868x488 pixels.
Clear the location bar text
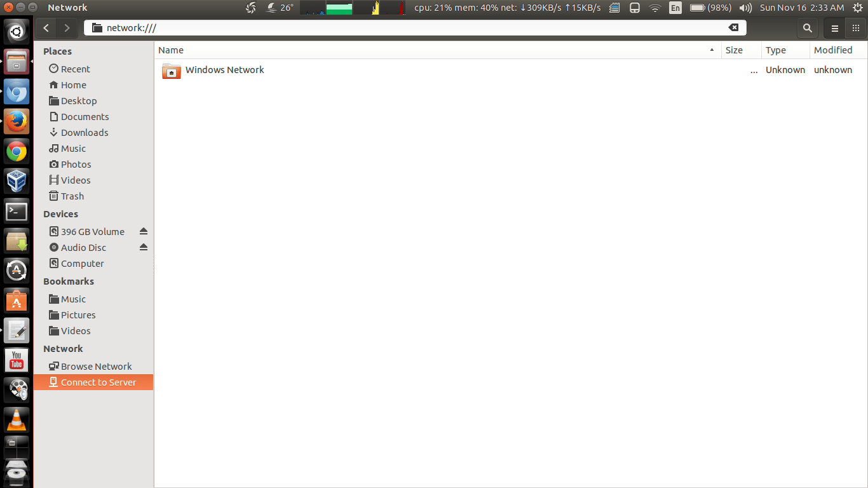733,28
